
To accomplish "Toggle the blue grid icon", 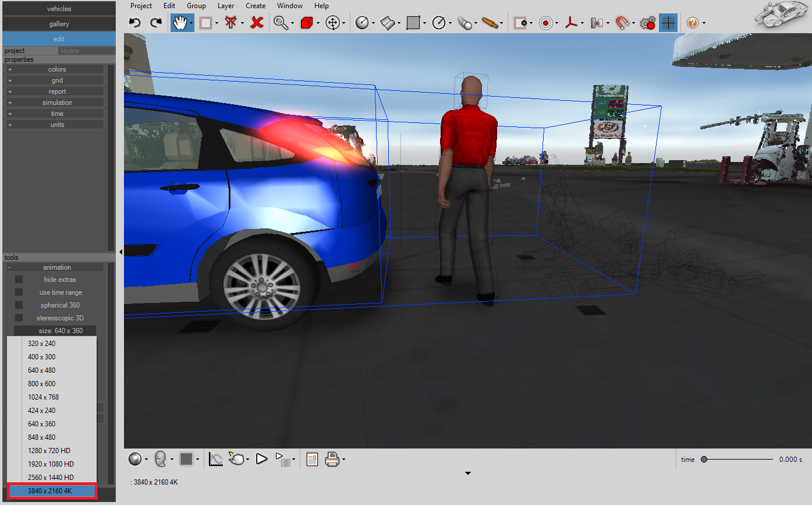I will point(668,23).
